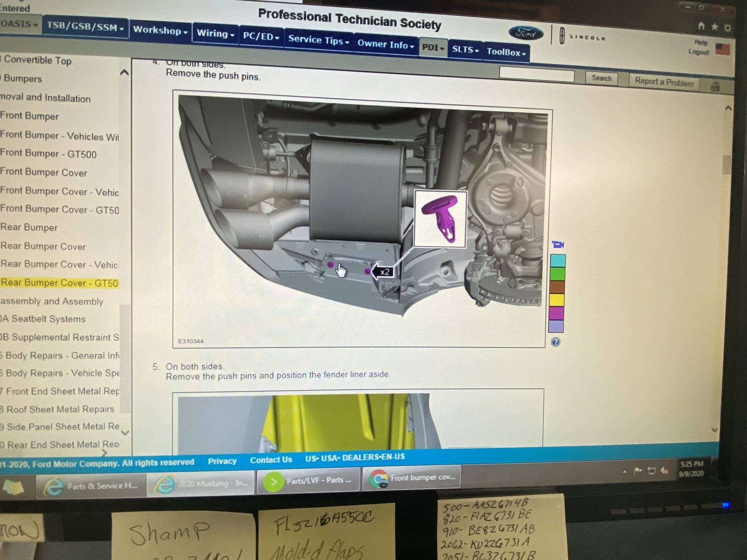The height and width of the screenshot is (560, 747).
Task: Select the cyan color swatch
Action: [x=557, y=260]
